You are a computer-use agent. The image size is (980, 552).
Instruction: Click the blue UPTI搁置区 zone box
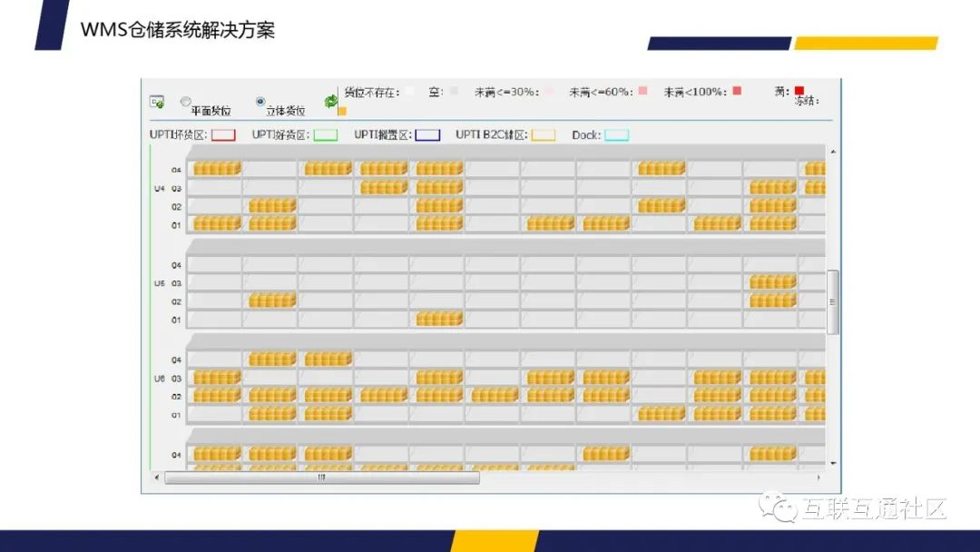(x=428, y=135)
